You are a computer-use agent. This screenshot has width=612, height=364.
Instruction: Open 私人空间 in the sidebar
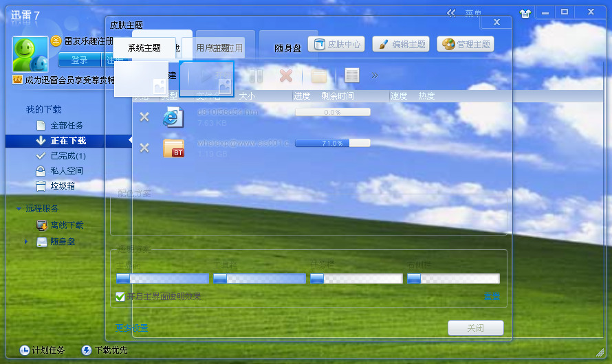(x=67, y=171)
